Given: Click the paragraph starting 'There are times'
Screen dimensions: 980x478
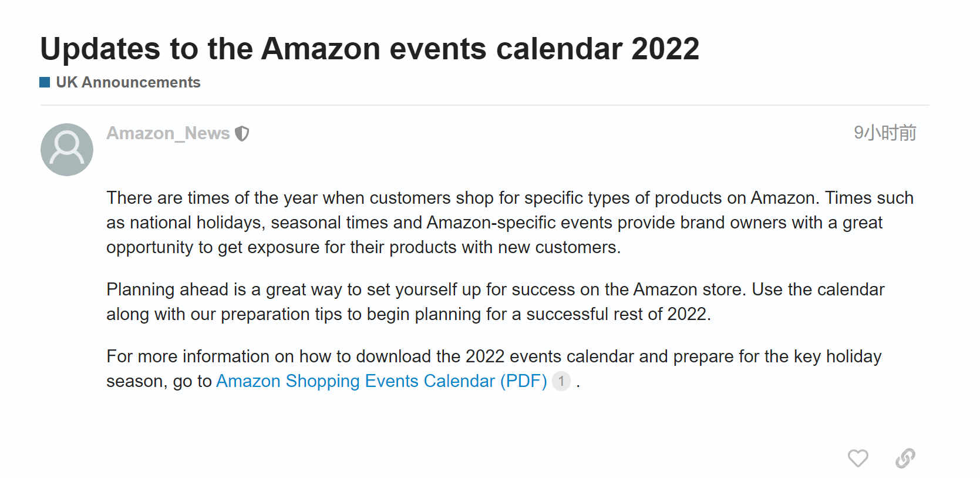Looking at the screenshot, I should [x=510, y=223].
